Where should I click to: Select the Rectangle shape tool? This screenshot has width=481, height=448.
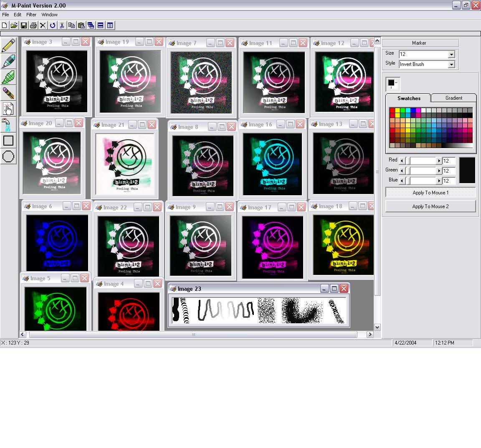point(8,141)
